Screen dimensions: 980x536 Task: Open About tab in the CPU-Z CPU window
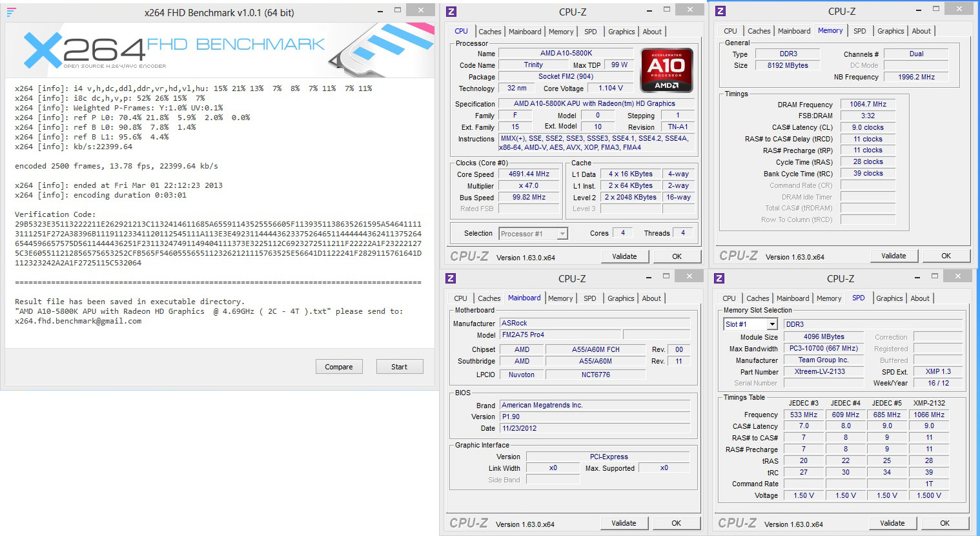652,32
